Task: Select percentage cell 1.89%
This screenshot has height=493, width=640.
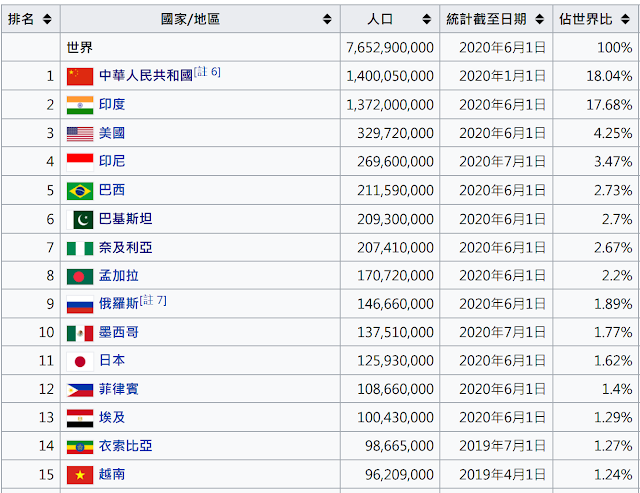Action: (x=613, y=304)
